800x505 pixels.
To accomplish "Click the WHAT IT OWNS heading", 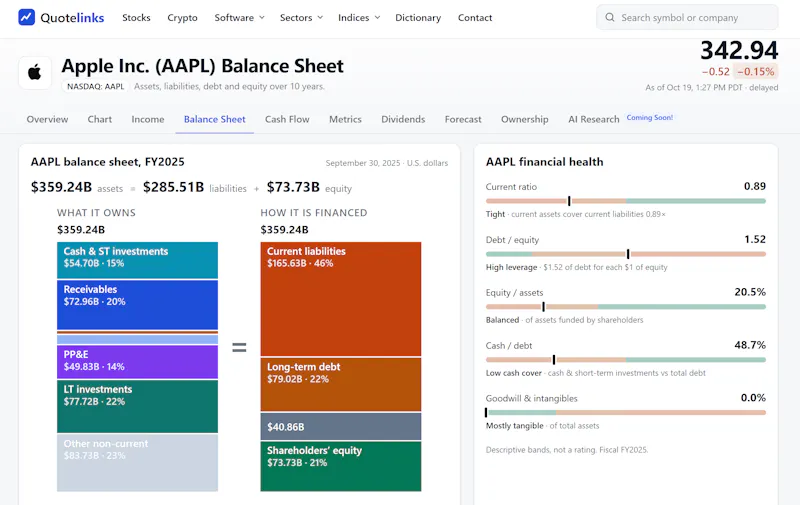I will pyautogui.click(x=96, y=213).
